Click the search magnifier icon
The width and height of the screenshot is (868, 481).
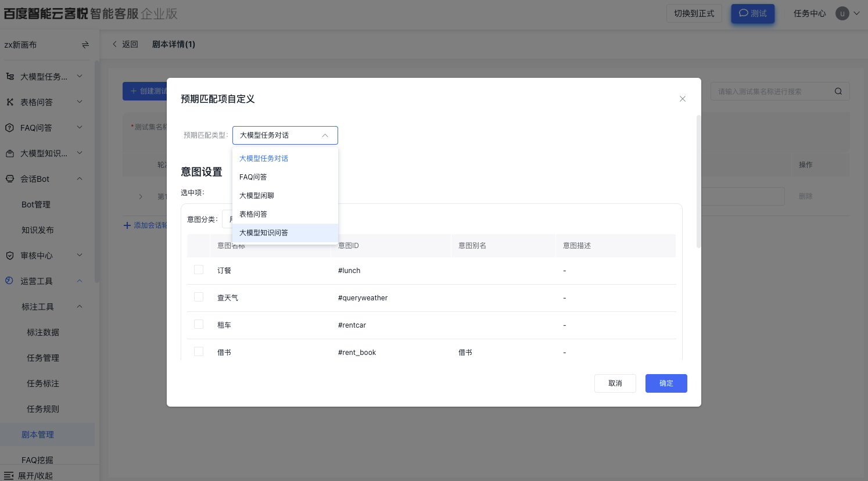[838, 91]
